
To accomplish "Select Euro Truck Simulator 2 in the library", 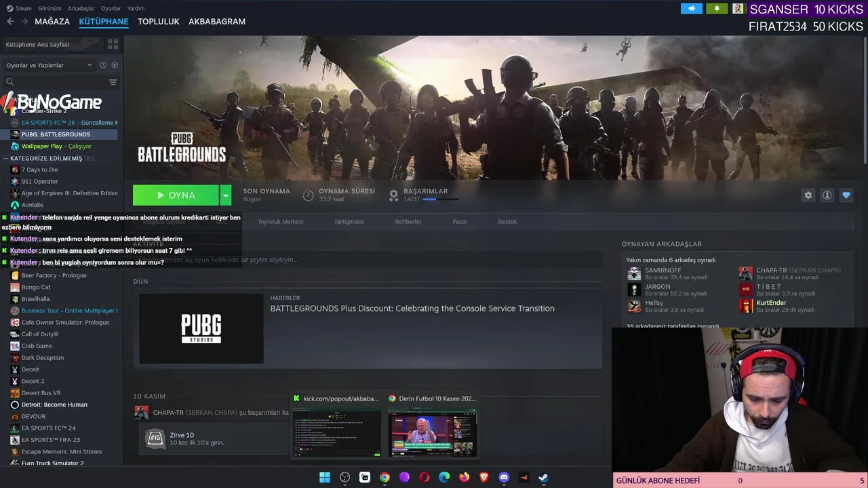I will 58,463.
